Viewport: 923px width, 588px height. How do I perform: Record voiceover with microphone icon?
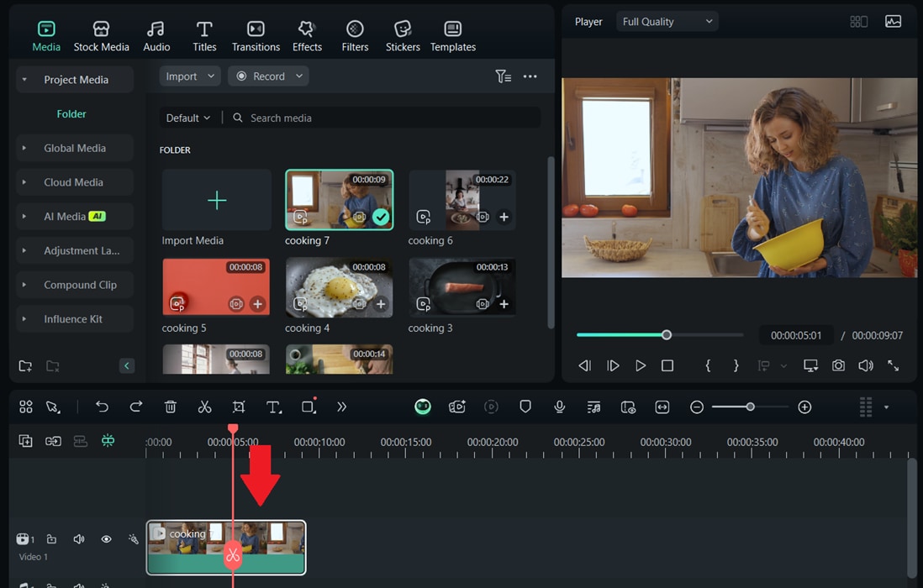point(559,407)
